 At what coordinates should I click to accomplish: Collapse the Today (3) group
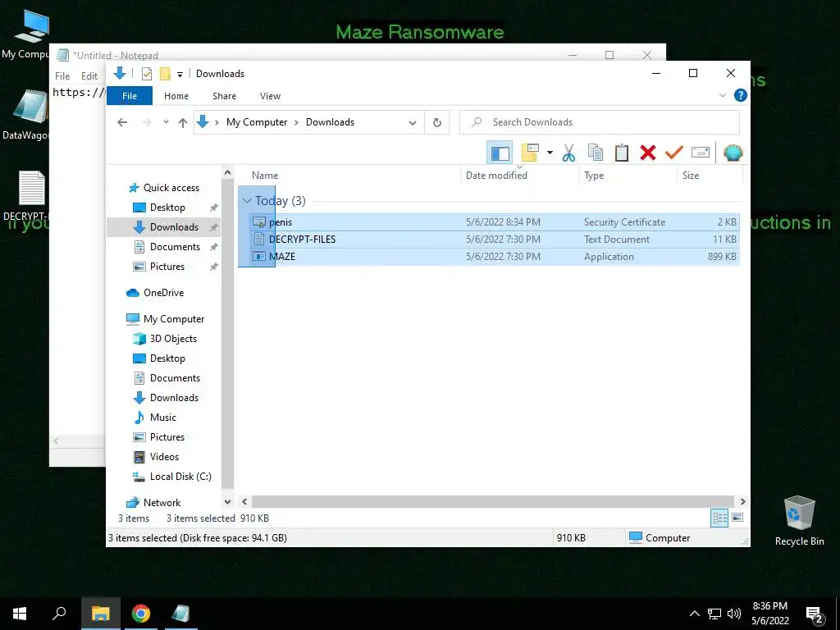[247, 201]
